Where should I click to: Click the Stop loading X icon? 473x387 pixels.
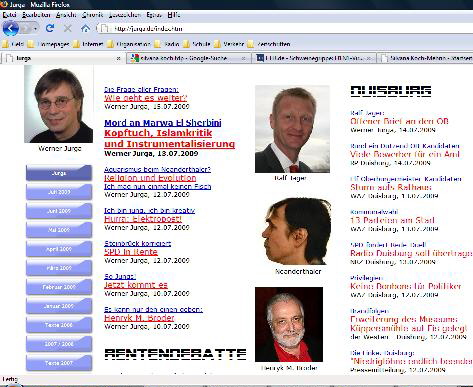[68, 28]
